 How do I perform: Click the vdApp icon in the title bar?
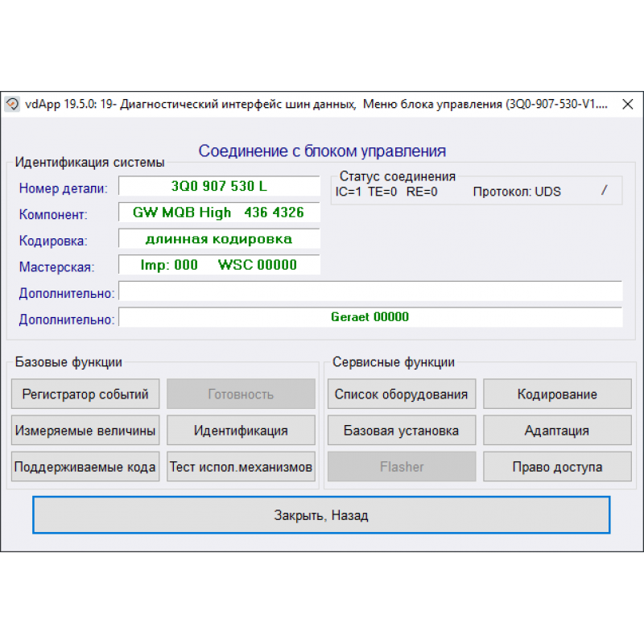[x=11, y=104]
